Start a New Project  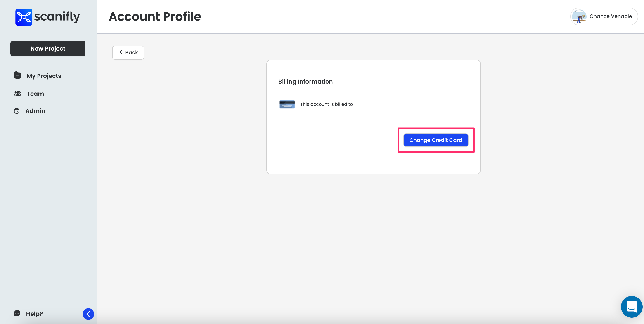click(48, 48)
